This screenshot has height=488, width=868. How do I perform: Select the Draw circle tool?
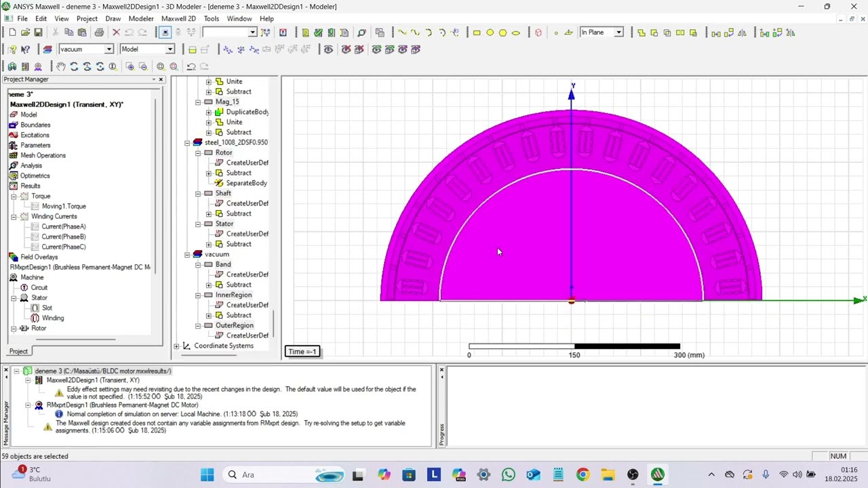pos(490,33)
